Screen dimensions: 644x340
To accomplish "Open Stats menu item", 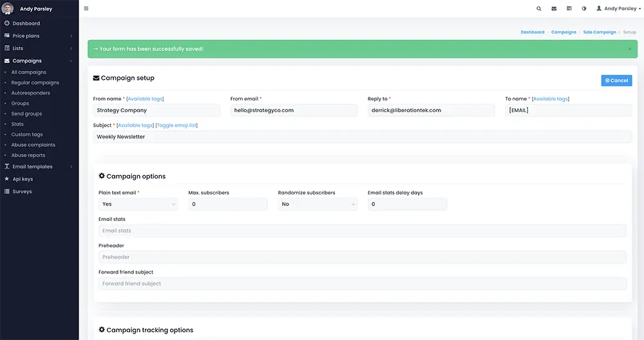I will tap(17, 124).
